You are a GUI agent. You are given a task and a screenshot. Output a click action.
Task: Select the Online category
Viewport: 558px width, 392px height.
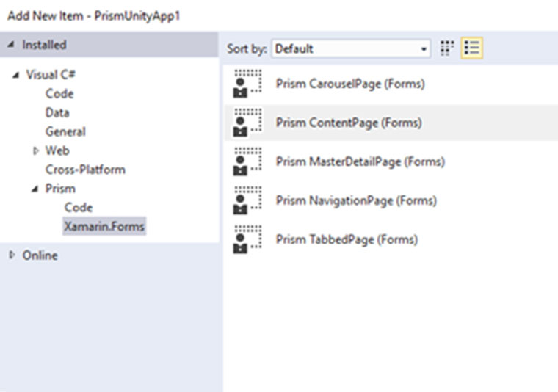(40, 255)
